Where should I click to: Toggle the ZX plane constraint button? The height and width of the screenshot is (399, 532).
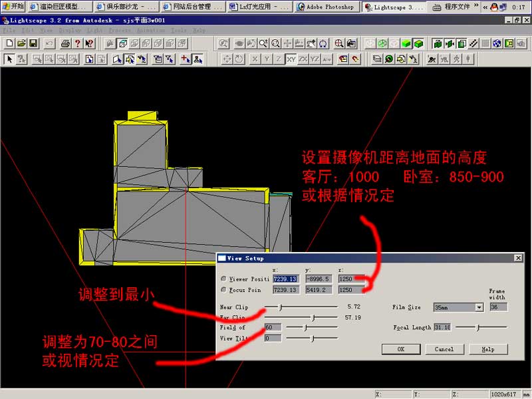pyautogui.click(x=303, y=59)
